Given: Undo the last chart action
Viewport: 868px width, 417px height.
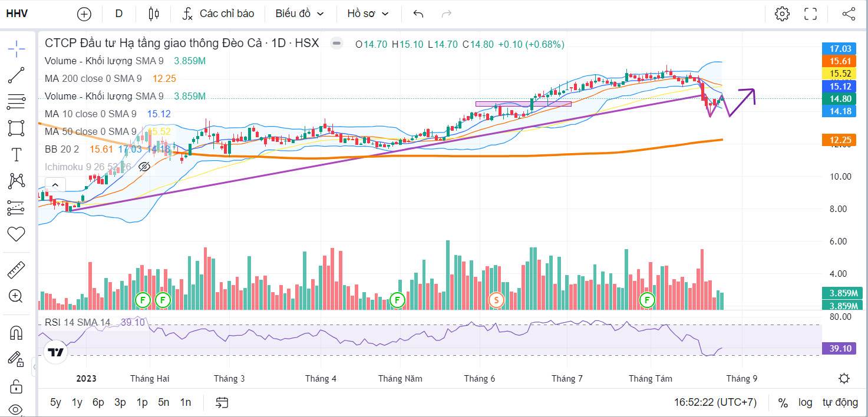Looking at the screenshot, I should tap(418, 14).
